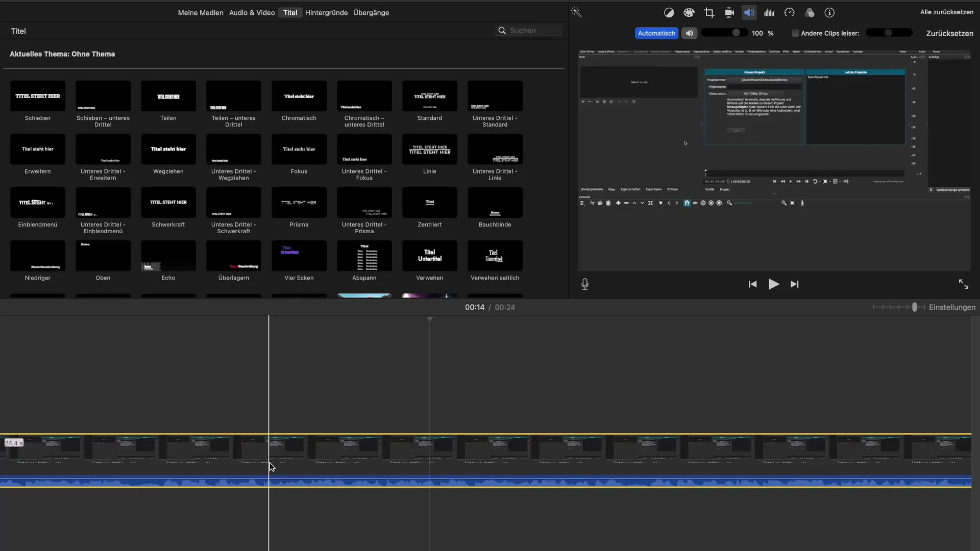Enable the Andere Clips leiser checkbox
Viewport: 980px width, 551px height.
[x=795, y=33]
